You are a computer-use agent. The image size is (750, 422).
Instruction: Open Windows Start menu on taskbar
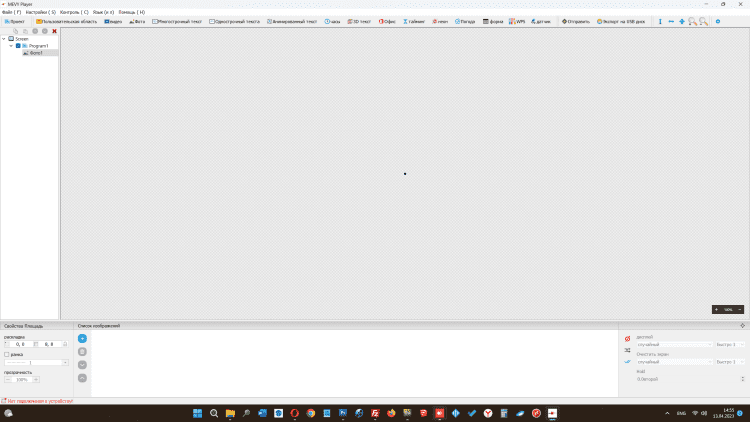(197, 413)
